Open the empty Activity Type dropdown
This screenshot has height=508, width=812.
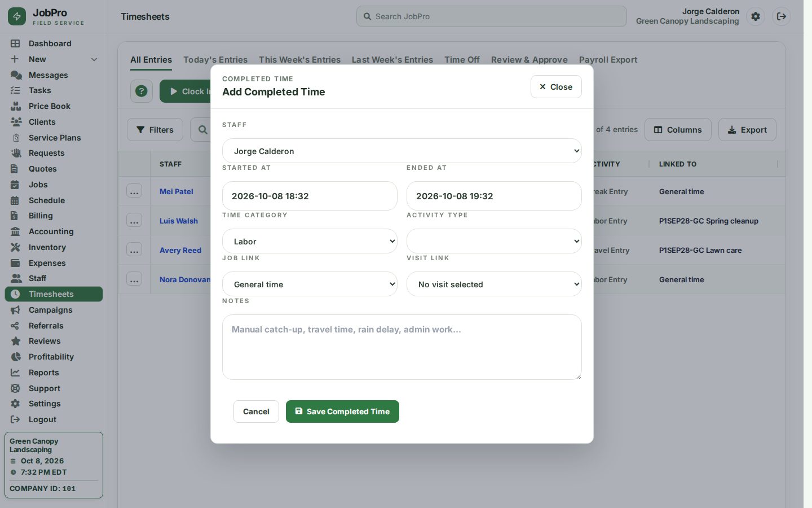tap(494, 241)
